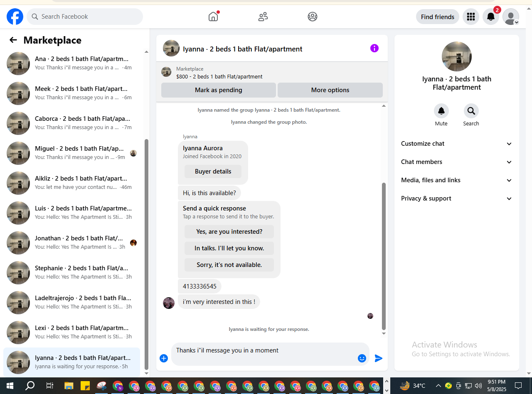The width and height of the screenshot is (532, 394).
Task: Click More options button
Action: [330, 90]
